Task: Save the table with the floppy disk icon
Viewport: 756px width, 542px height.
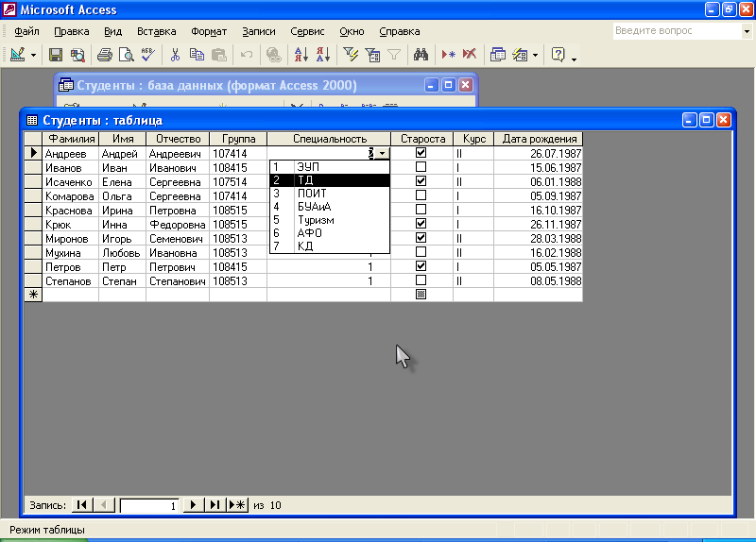Action: coord(56,55)
